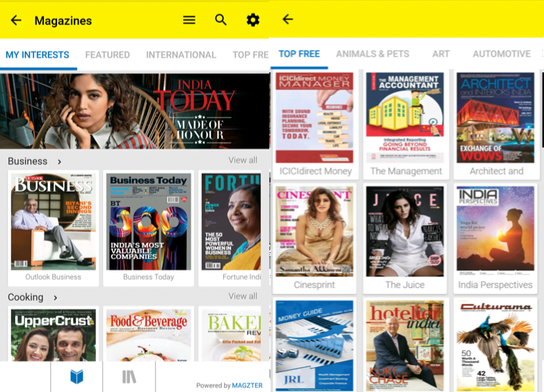
Task: Expand Cooking category chevron
Action: 56,297
